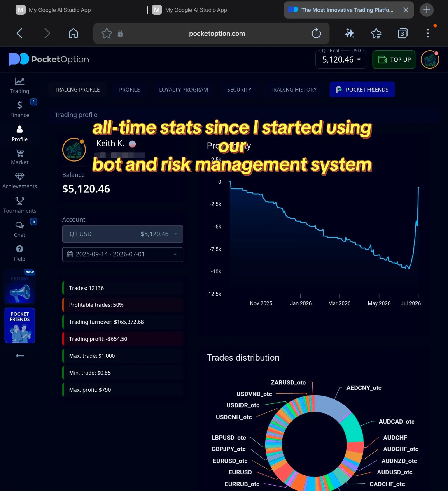Open the Trading section in sidebar
448x491 pixels.
click(x=19, y=86)
